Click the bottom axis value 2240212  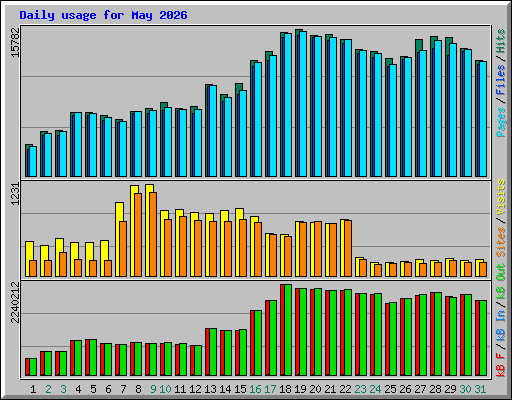tap(16, 303)
